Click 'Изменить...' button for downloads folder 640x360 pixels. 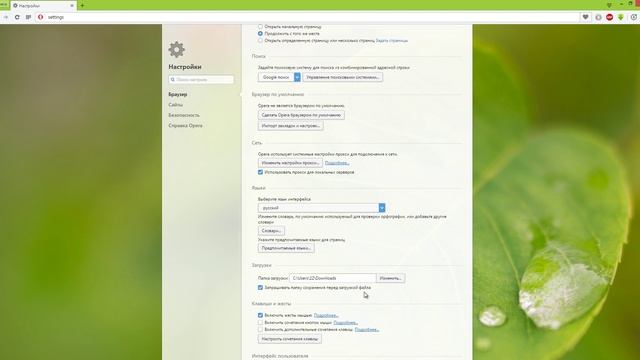pyautogui.click(x=391, y=278)
